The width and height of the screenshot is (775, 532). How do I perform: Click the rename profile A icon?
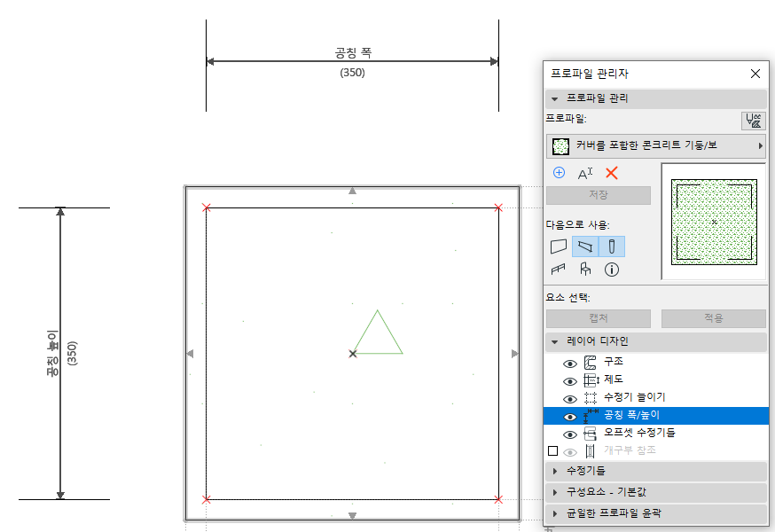pos(585,173)
